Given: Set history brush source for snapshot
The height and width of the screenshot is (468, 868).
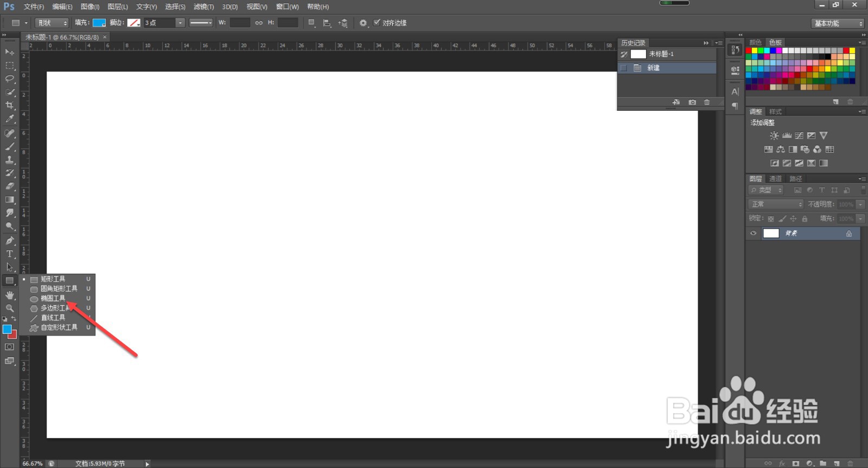Looking at the screenshot, I should tap(624, 54).
